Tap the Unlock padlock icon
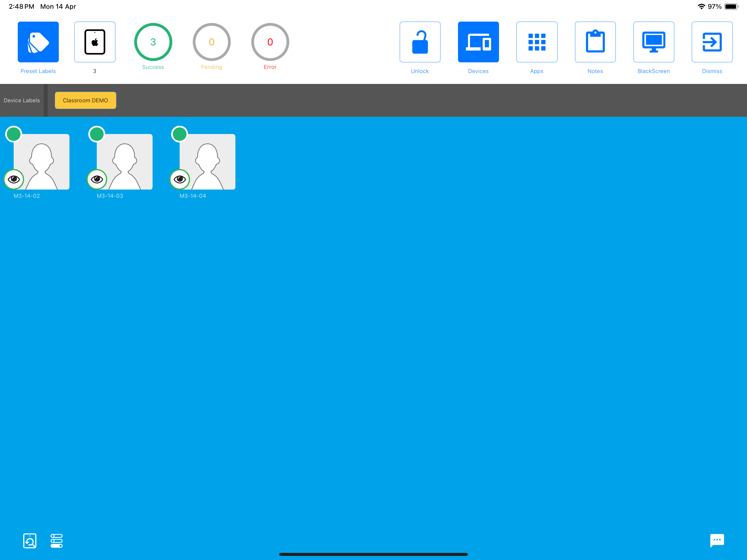747x560 pixels. coord(420,42)
